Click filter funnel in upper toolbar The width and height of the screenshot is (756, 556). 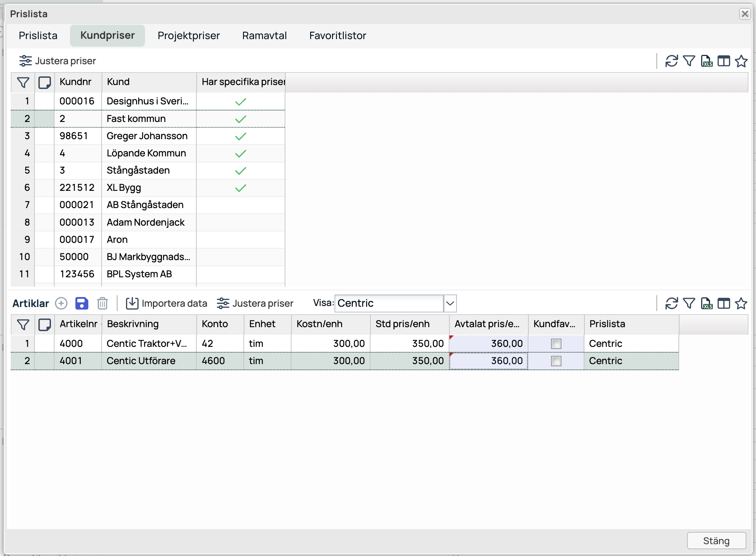(x=689, y=61)
